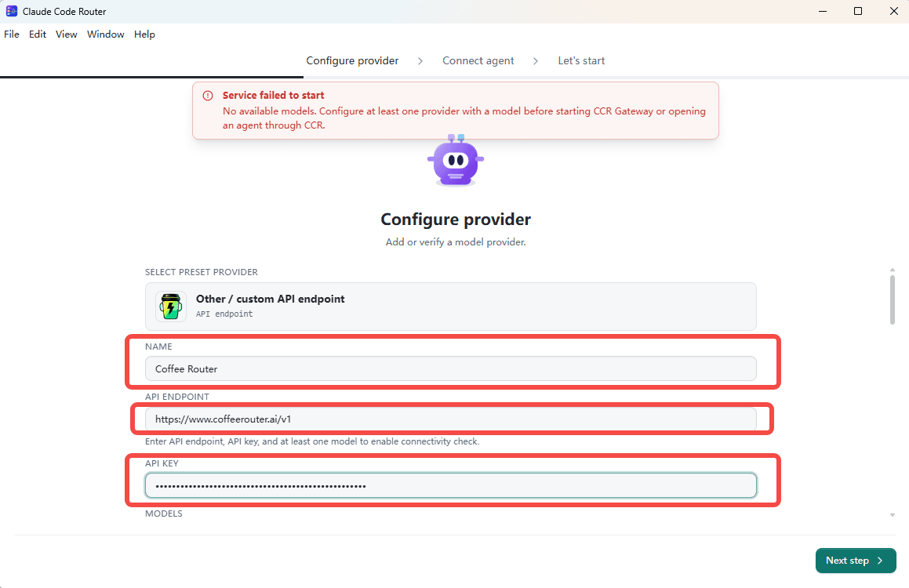Click the NAME field label
The width and height of the screenshot is (909, 588).
158,347
